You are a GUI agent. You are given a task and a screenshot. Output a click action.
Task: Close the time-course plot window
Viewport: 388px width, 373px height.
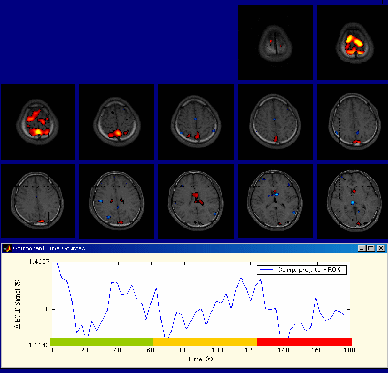[381, 248]
